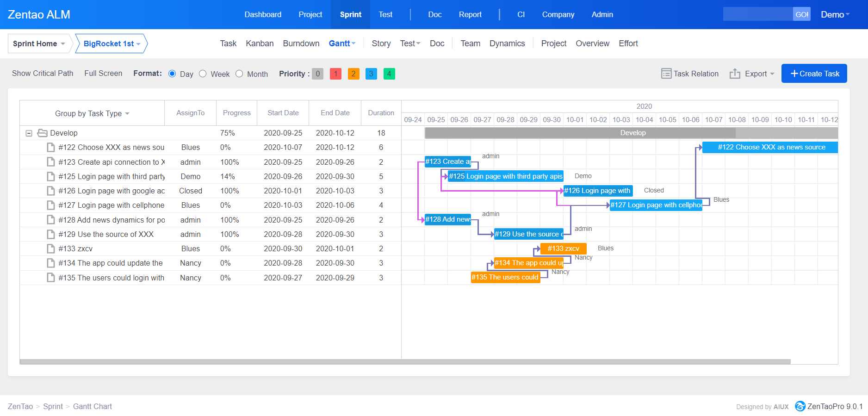
Task: Click the document icon for task #135
Action: [x=51, y=278]
